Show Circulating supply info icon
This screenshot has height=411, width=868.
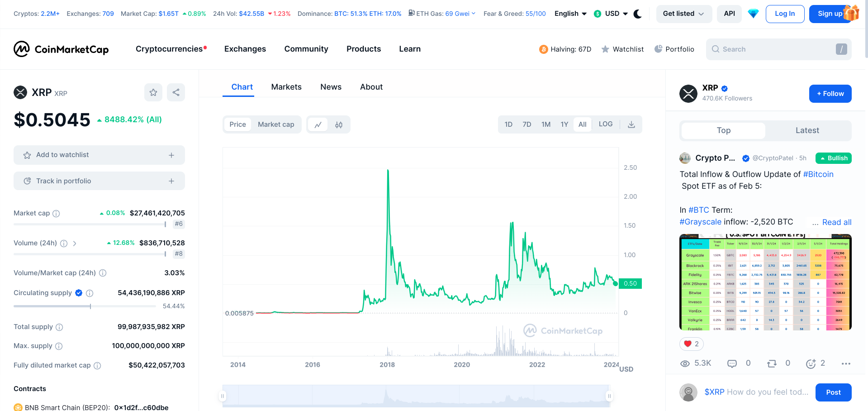coord(90,293)
